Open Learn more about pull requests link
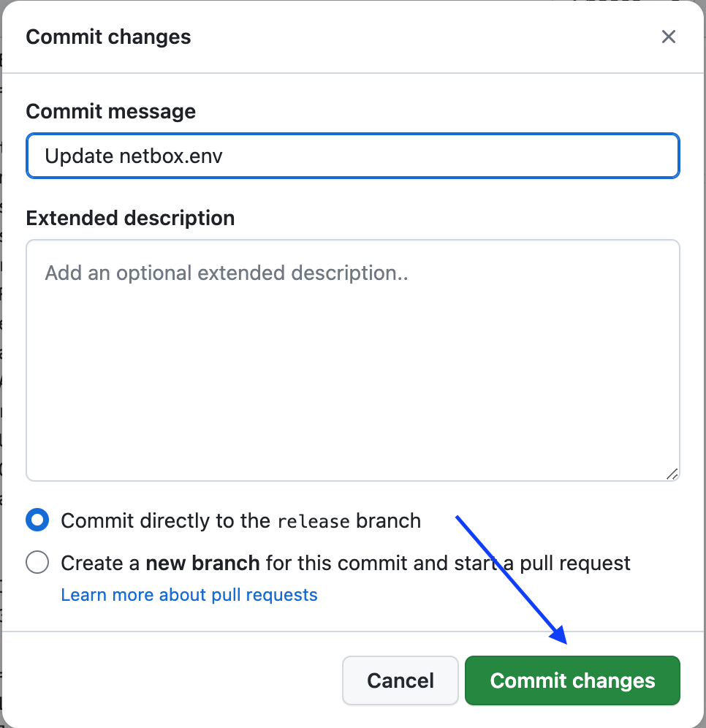706x728 pixels. (189, 595)
